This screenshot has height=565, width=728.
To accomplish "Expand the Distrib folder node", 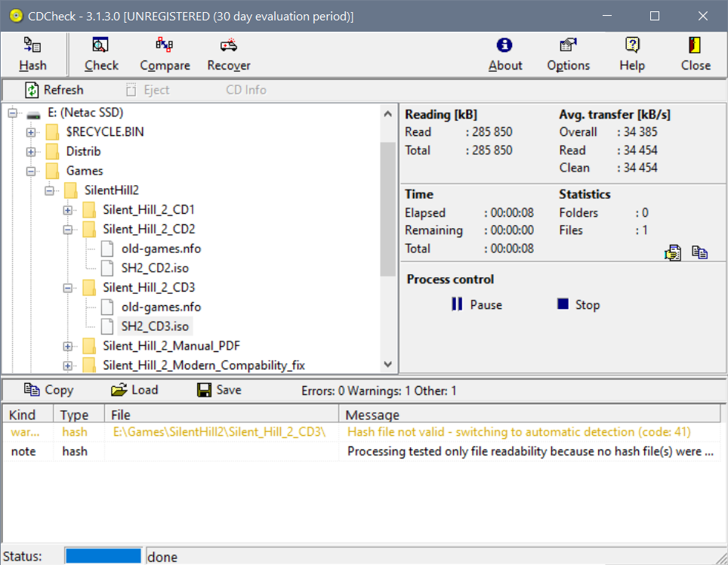I will pos(31,152).
